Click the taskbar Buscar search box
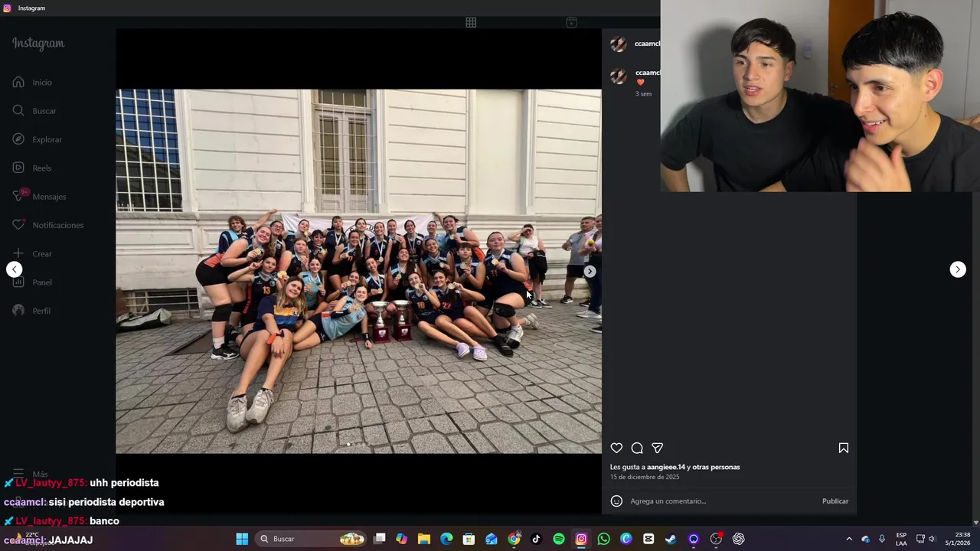 (310, 539)
